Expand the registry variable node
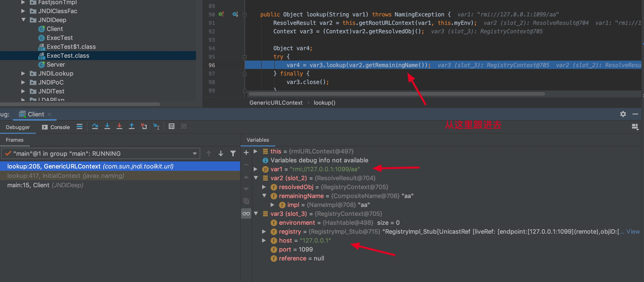The height and width of the screenshot is (282, 644). coord(264,232)
